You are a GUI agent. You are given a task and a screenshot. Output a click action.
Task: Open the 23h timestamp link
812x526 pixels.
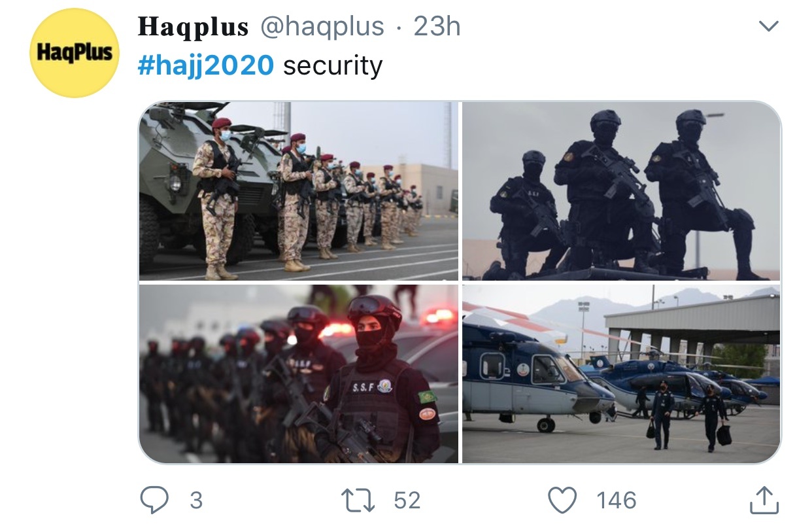click(x=437, y=27)
